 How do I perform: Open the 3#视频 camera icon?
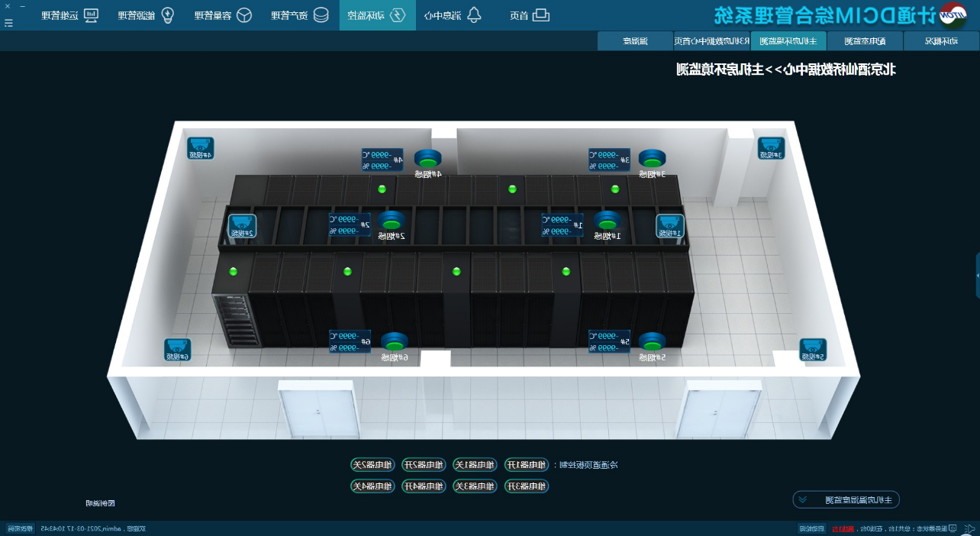point(770,147)
